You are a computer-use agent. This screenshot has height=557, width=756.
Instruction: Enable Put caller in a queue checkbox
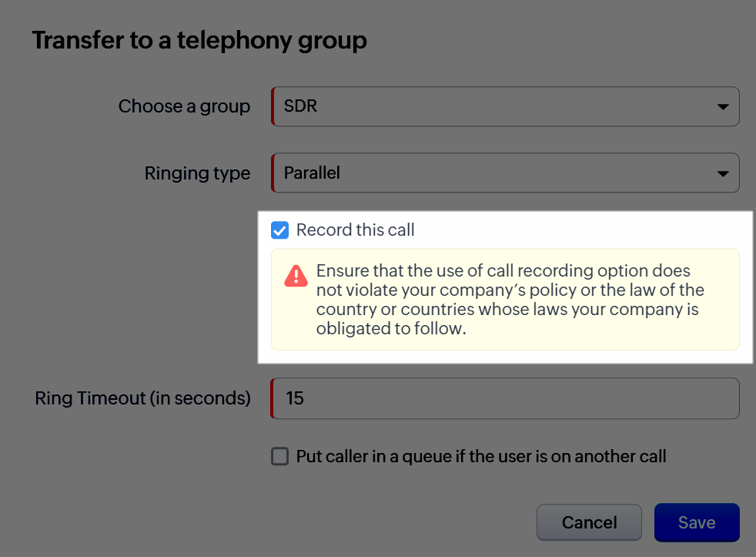pos(280,456)
